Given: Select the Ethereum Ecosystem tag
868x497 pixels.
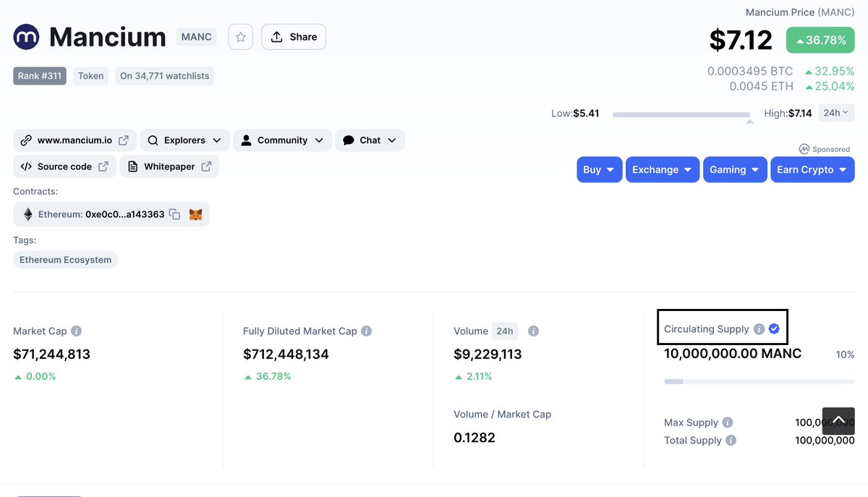Looking at the screenshot, I should pyautogui.click(x=65, y=260).
